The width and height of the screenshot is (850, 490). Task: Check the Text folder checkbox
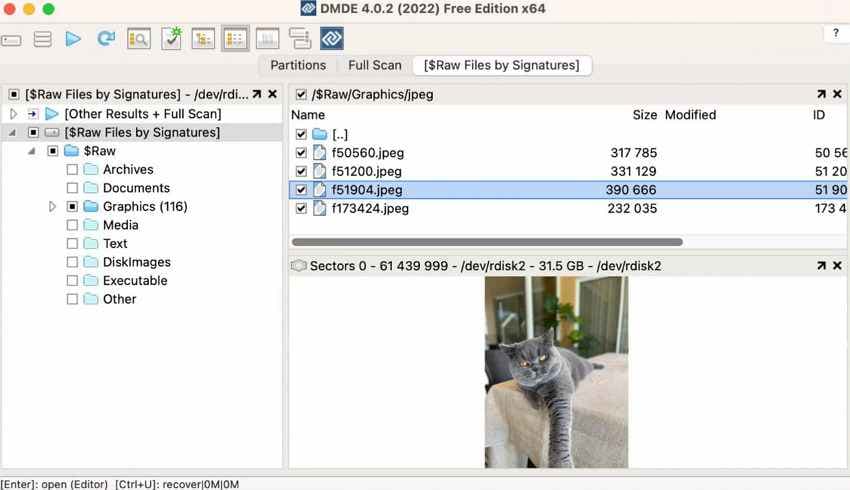click(72, 243)
